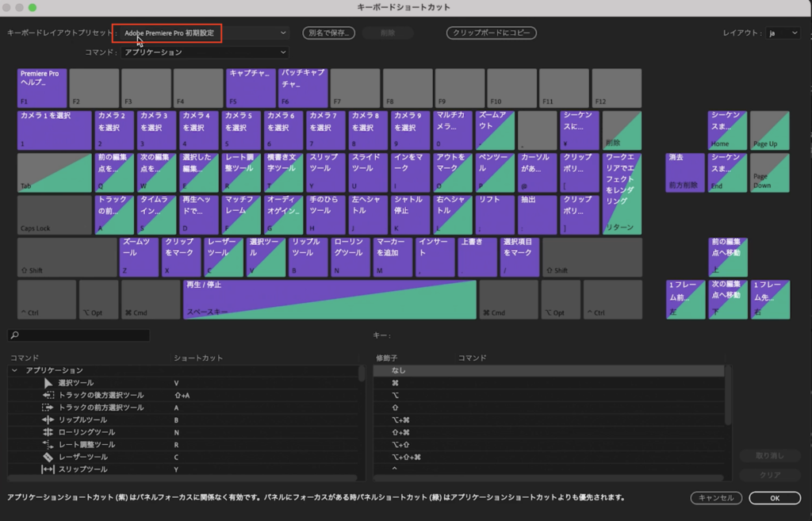
Task: Click the トラックの後方選択ツール icon in the list
Action: coord(48,395)
